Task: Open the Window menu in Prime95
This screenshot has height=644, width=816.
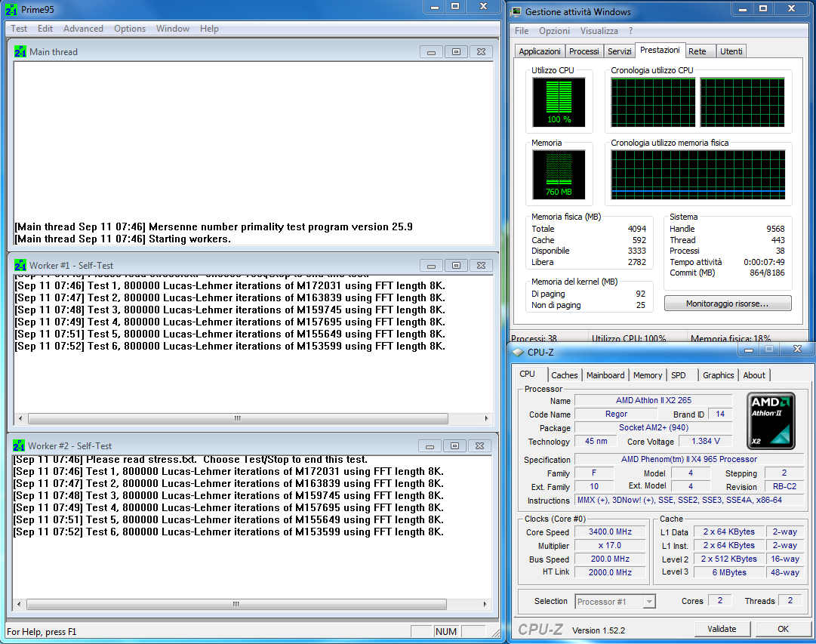Action: [x=173, y=29]
